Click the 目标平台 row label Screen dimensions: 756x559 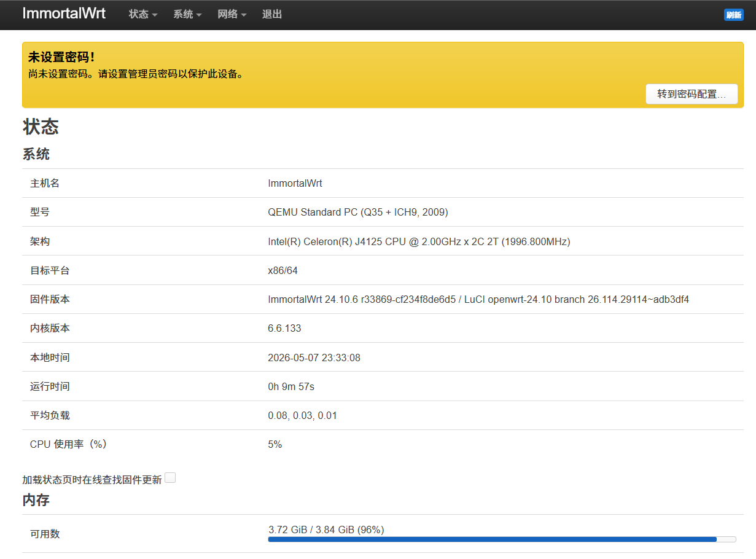[x=50, y=270]
